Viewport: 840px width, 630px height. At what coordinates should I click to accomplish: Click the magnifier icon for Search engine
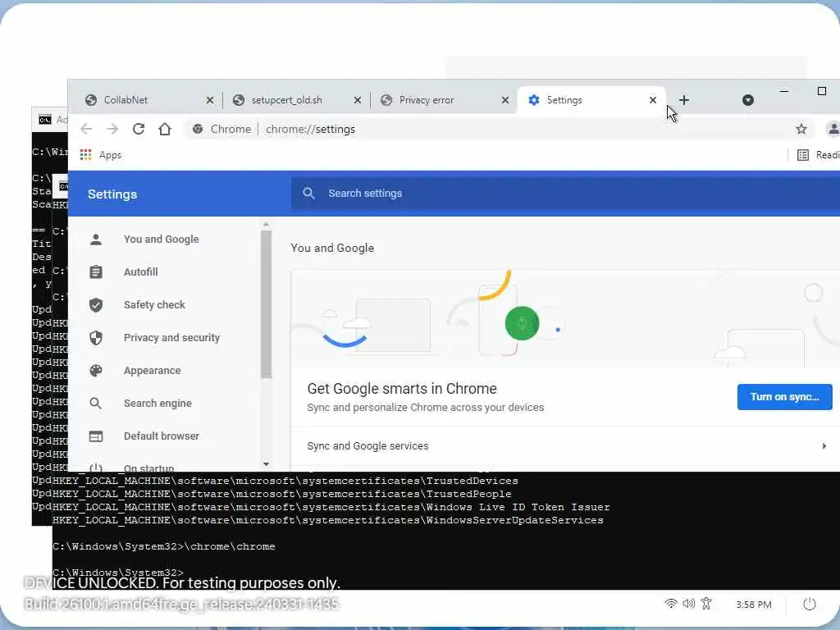click(x=96, y=404)
